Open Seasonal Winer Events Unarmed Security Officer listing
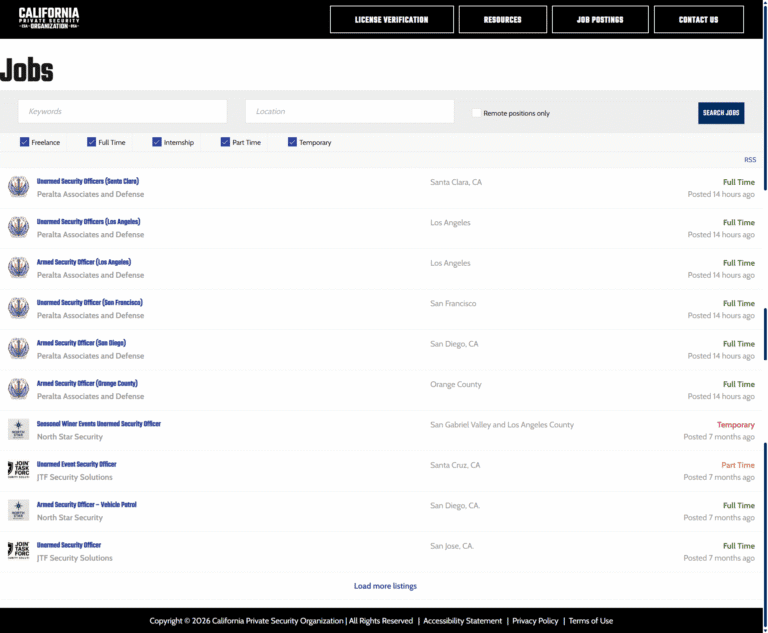 coord(98,424)
